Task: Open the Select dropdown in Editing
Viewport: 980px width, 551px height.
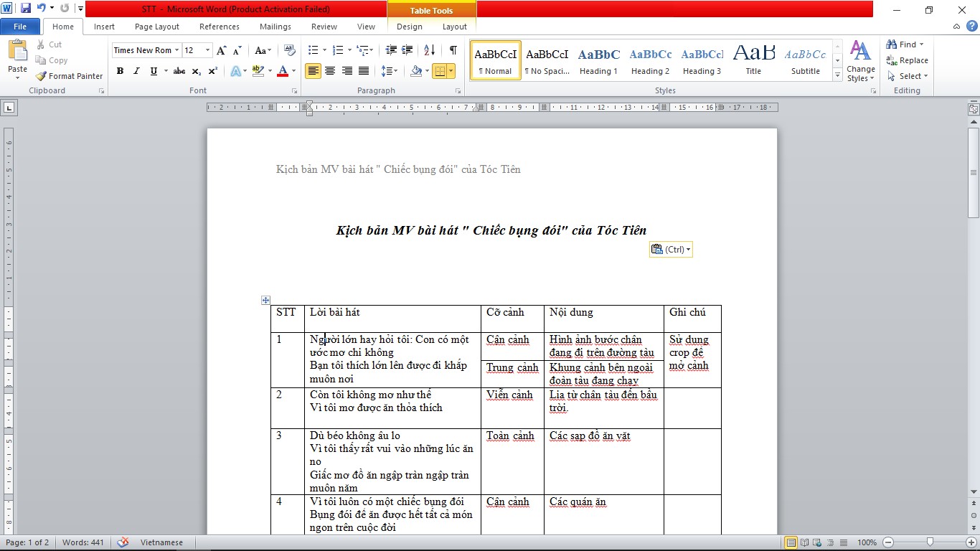Action: [x=907, y=76]
